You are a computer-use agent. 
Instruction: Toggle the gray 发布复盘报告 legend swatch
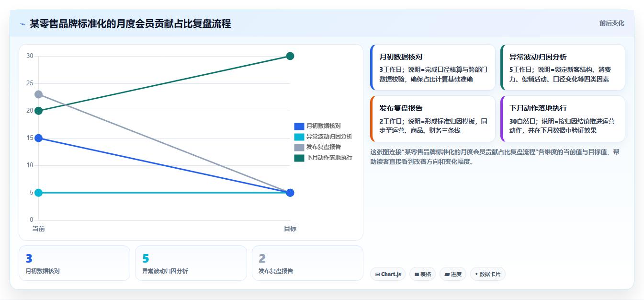(x=299, y=147)
